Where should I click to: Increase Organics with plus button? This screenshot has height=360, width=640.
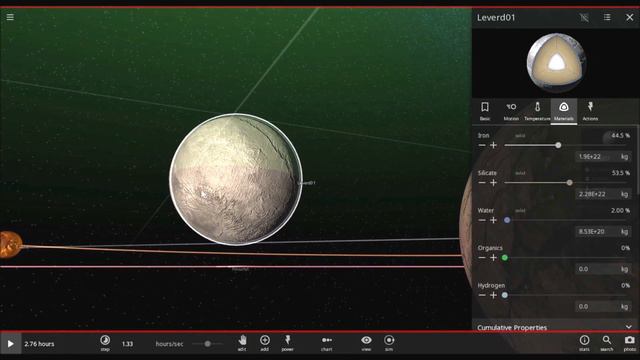coord(493,258)
